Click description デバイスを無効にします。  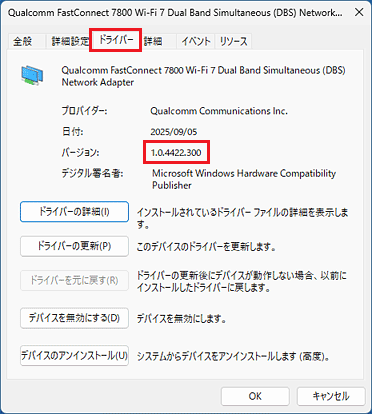point(182,319)
